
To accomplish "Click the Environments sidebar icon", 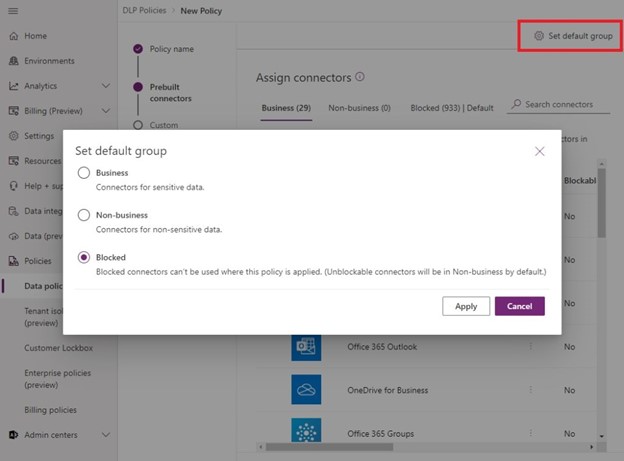I will [13, 61].
